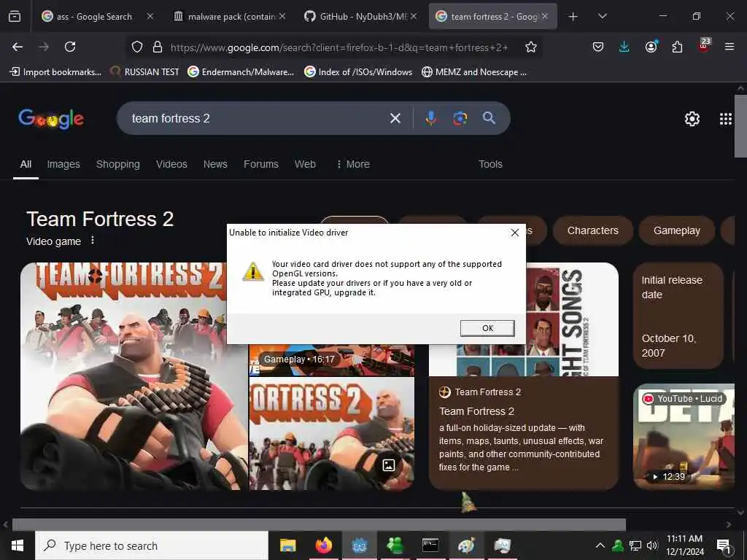The height and width of the screenshot is (560, 747).
Task: Select the Gameplay chip
Action: coord(676,231)
